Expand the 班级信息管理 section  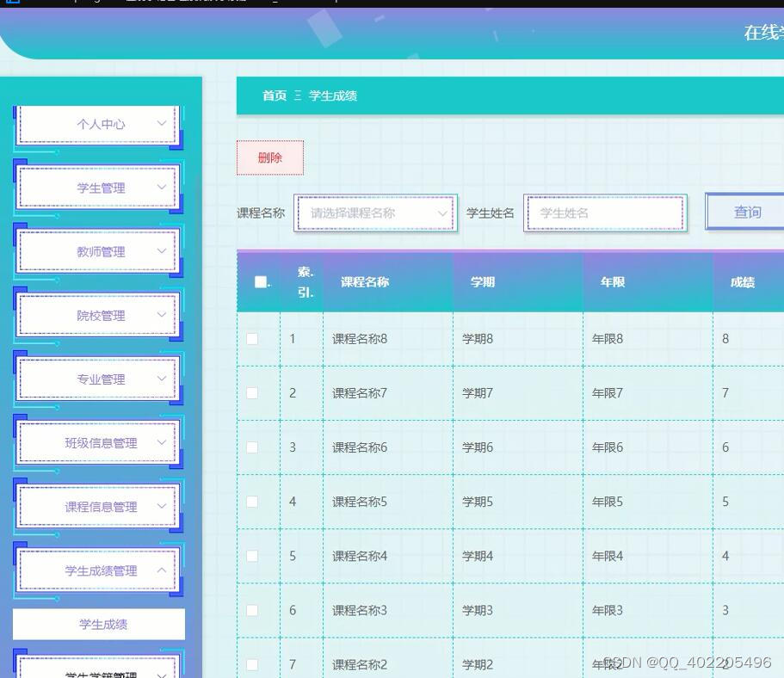pos(96,442)
